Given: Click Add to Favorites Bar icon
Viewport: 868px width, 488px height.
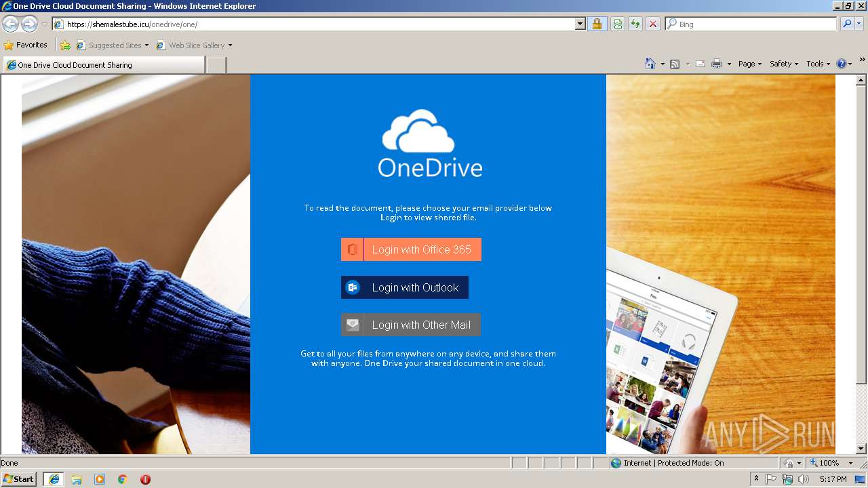Looking at the screenshot, I should (x=65, y=45).
